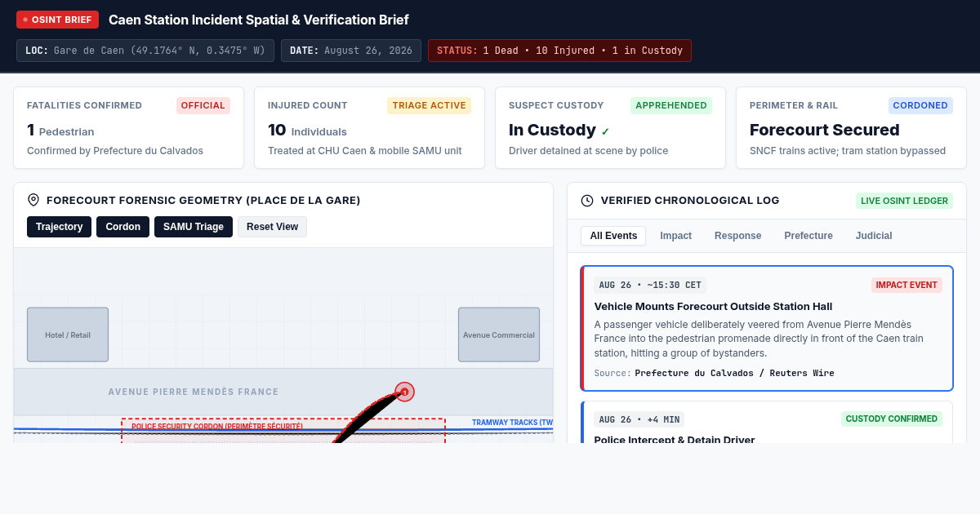
Task: Click the red impact marker 1 on the map
Action: (x=404, y=392)
